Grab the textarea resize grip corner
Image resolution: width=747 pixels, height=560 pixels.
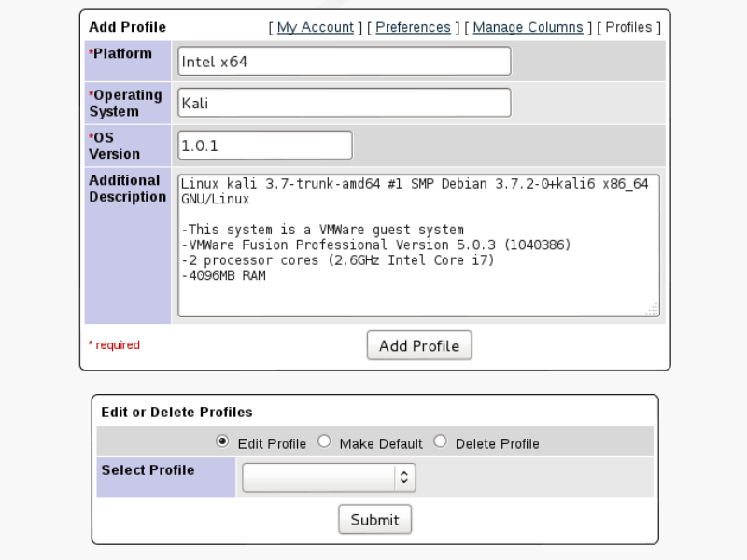[x=652, y=309]
